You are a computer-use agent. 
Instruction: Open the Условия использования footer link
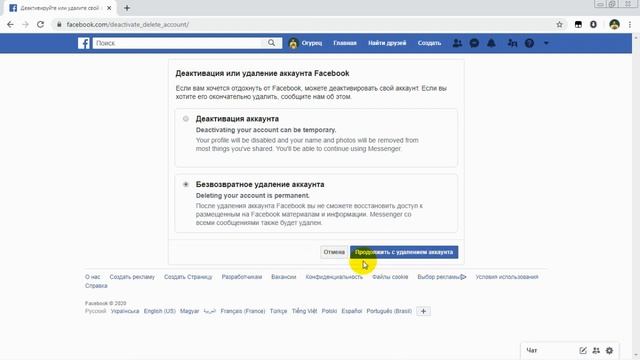[507, 277]
